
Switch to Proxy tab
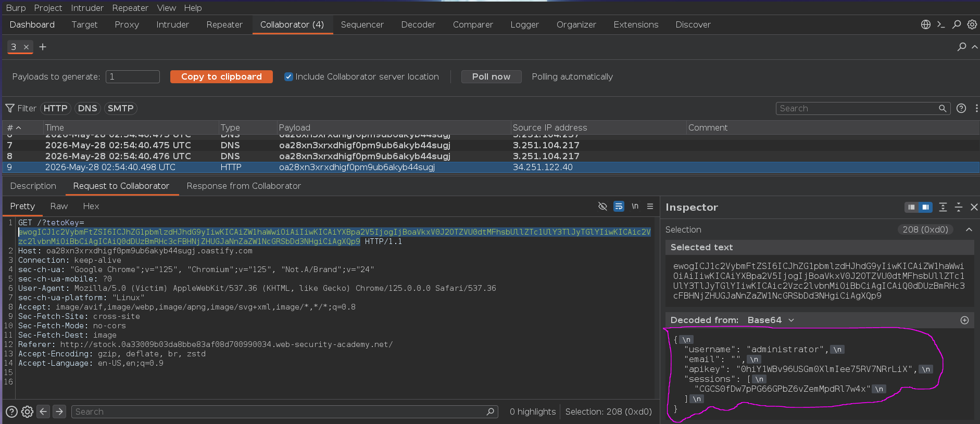pos(127,24)
